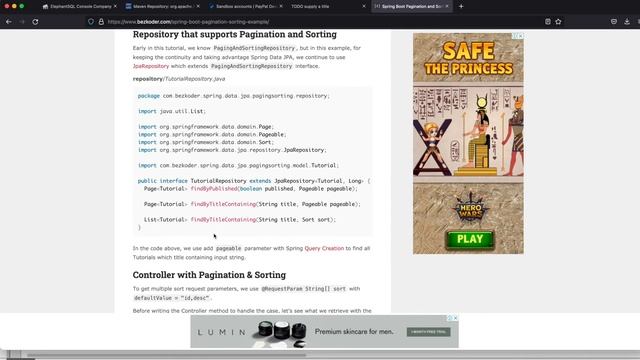Image resolution: width=640 pixels, height=360 pixels.
Task: Click the repository/TutorialRepository.java file path
Action: click(179, 79)
